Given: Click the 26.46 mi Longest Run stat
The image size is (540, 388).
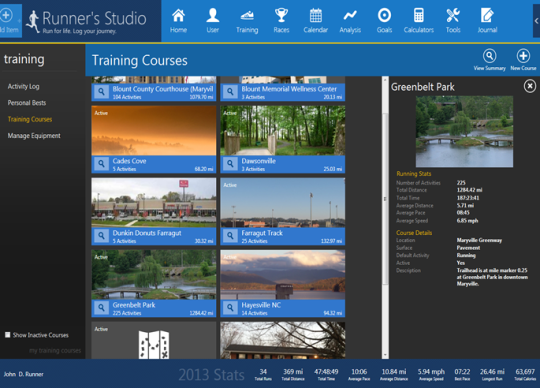Looking at the screenshot, I should click(x=492, y=374).
